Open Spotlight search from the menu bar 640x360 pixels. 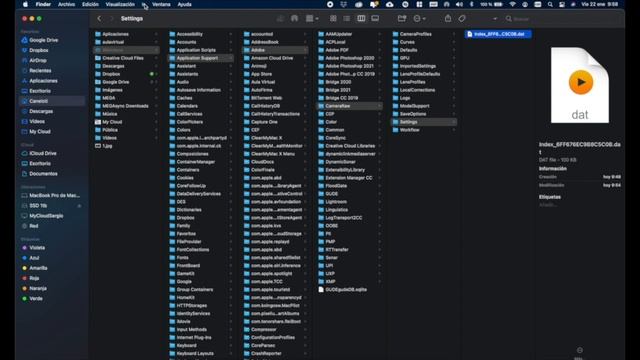tap(550, 4)
